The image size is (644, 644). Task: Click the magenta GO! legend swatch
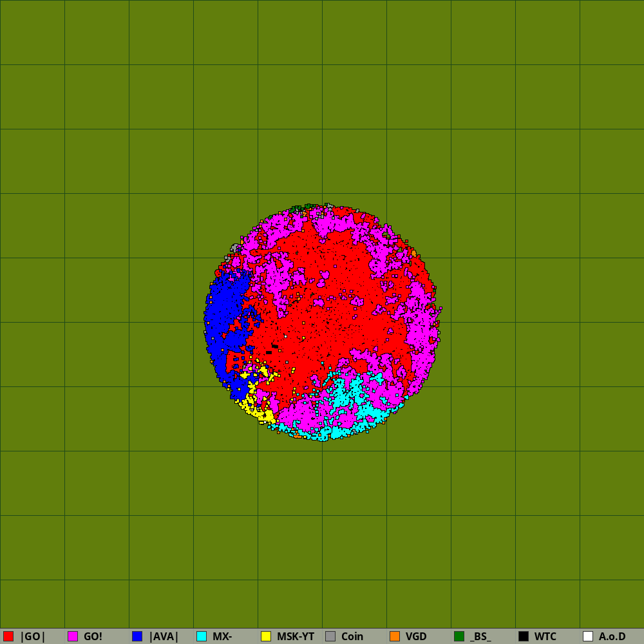(x=73, y=636)
